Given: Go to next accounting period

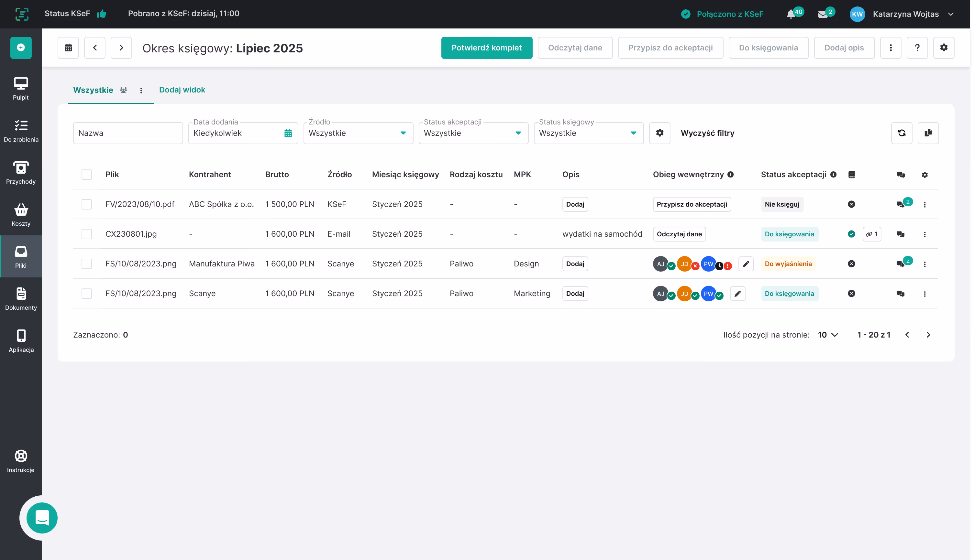Looking at the screenshot, I should (122, 48).
